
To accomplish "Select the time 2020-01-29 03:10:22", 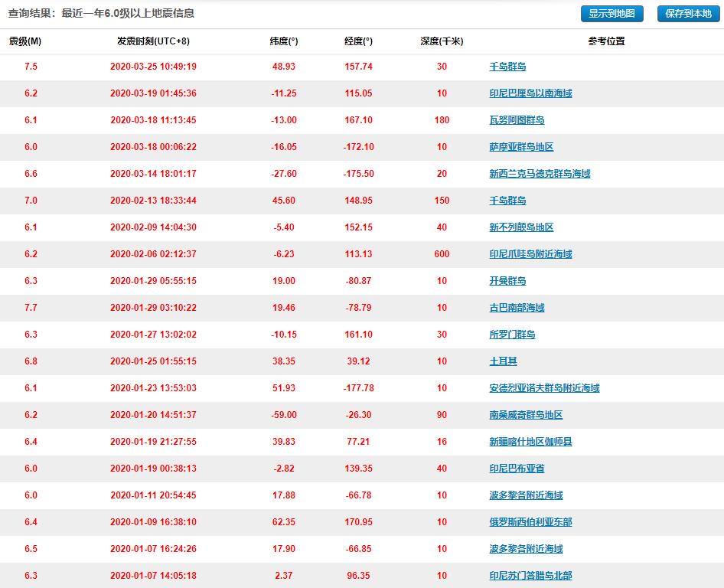I will click(x=153, y=308).
